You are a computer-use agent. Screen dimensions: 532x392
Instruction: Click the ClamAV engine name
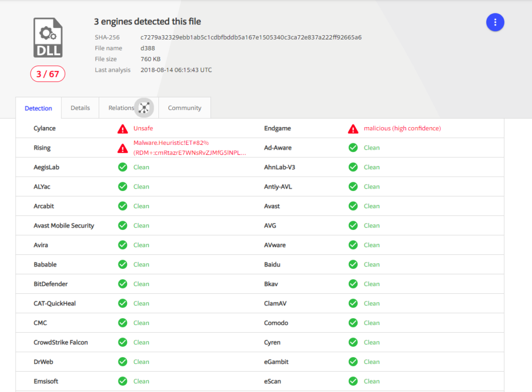click(x=275, y=304)
